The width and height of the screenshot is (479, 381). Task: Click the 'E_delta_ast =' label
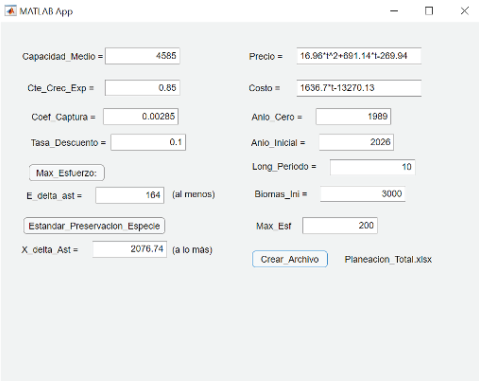[54, 196]
